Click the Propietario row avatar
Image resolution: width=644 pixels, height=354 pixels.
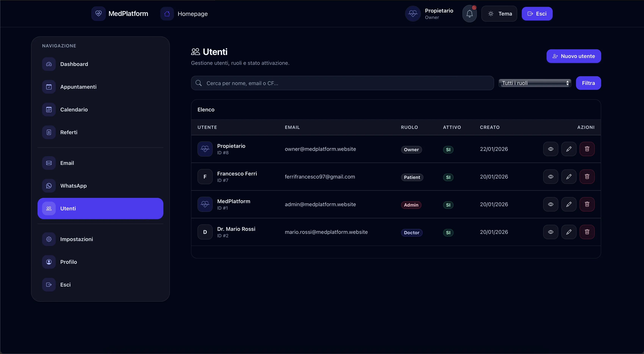pos(205,149)
